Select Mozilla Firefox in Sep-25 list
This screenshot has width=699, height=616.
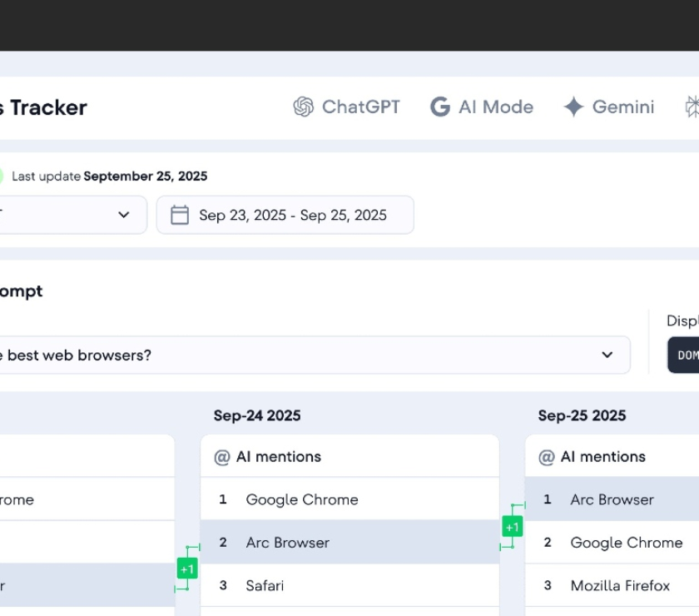click(x=620, y=586)
